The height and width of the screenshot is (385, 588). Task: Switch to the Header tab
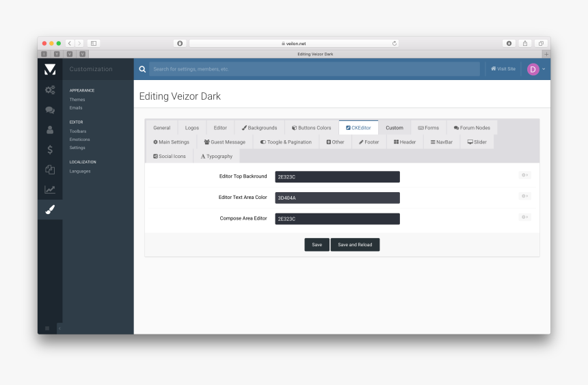pos(405,142)
